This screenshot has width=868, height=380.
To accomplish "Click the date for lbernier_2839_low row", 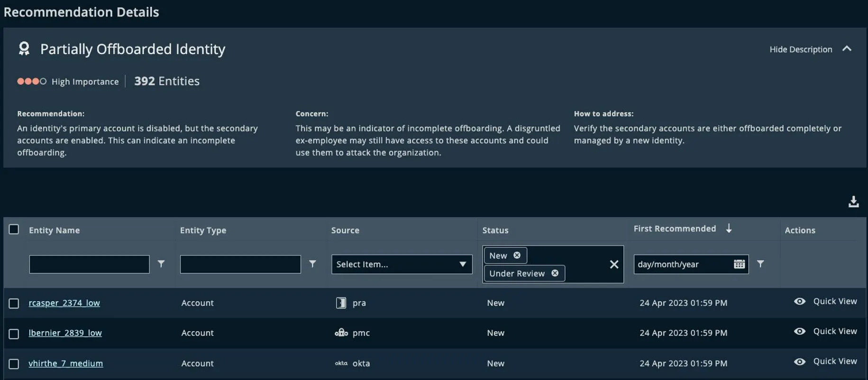I will [683, 333].
